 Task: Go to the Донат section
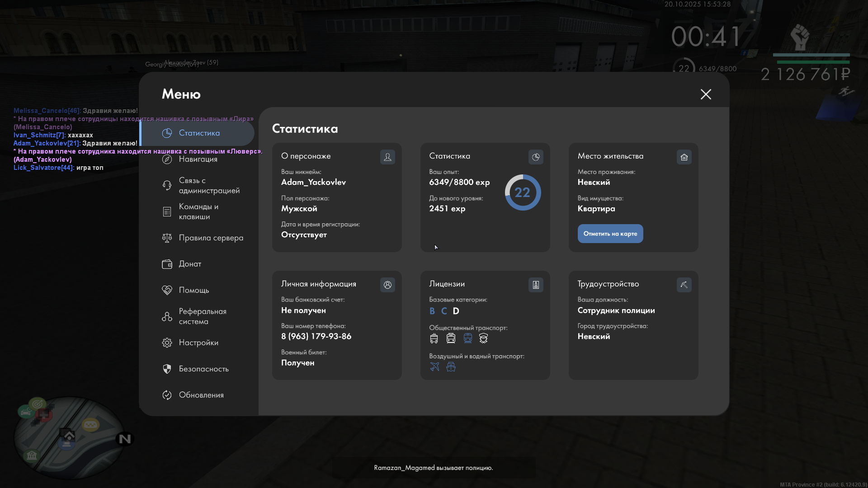coord(190,264)
